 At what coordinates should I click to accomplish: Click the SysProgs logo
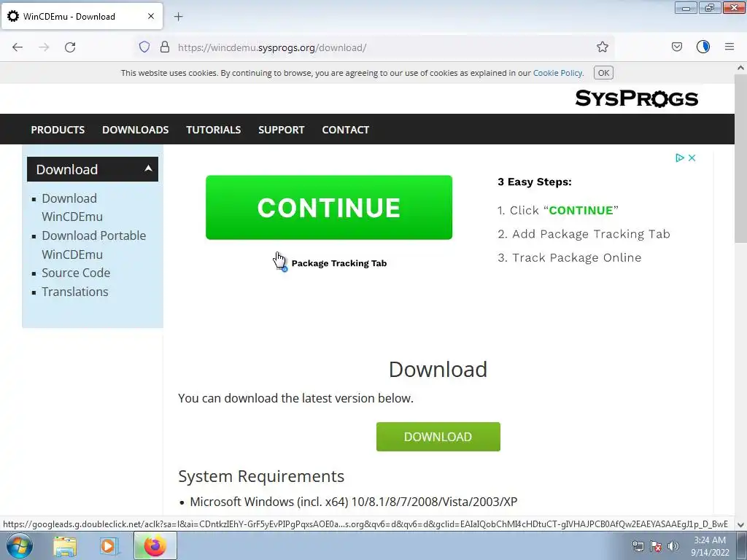636,98
